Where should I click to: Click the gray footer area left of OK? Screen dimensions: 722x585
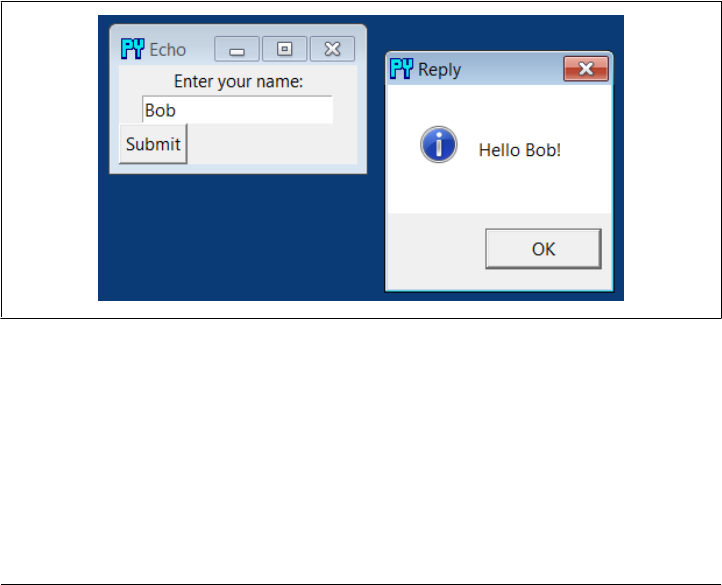tap(435, 251)
